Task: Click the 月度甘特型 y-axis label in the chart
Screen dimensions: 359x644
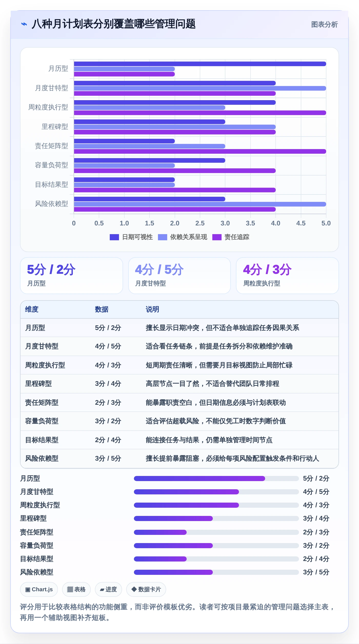Action: (52, 88)
